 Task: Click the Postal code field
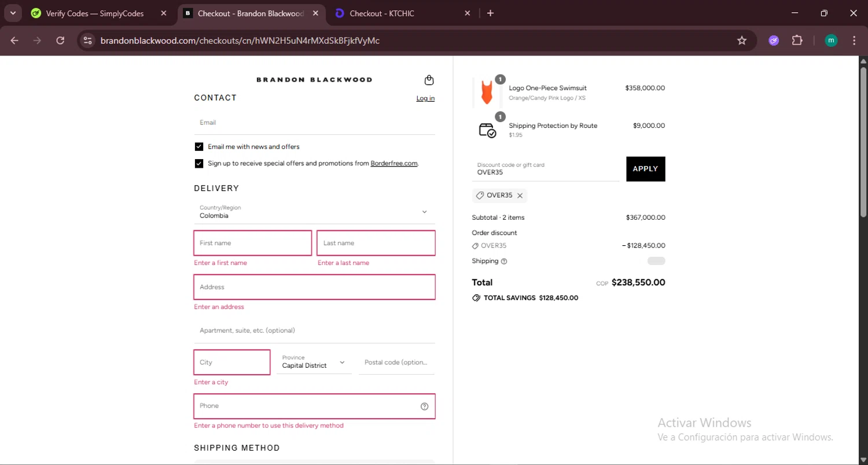[x=396, y=362]
